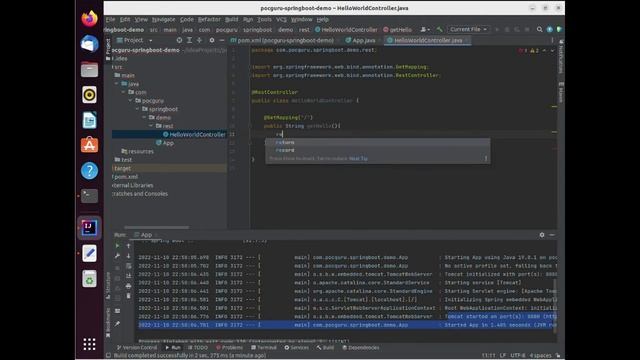Open the Problems tool window
The height and width of the screenshot is (360, 640).
coord(229,347)
